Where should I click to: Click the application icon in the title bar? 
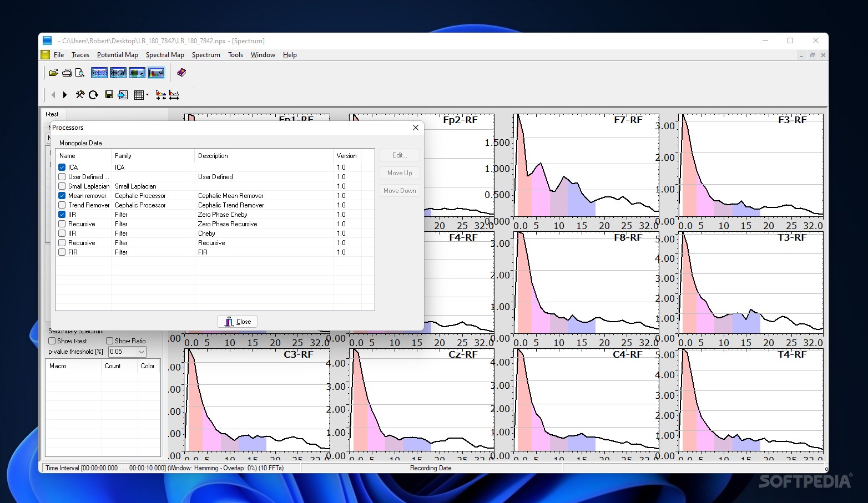click(47, 40)
